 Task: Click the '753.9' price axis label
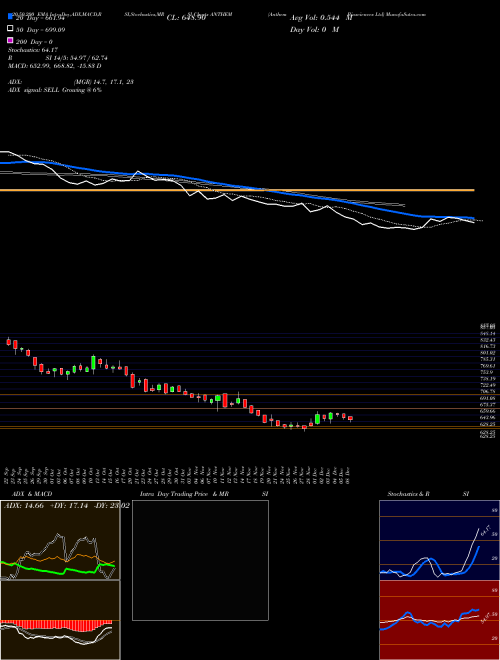coord(486,372)
